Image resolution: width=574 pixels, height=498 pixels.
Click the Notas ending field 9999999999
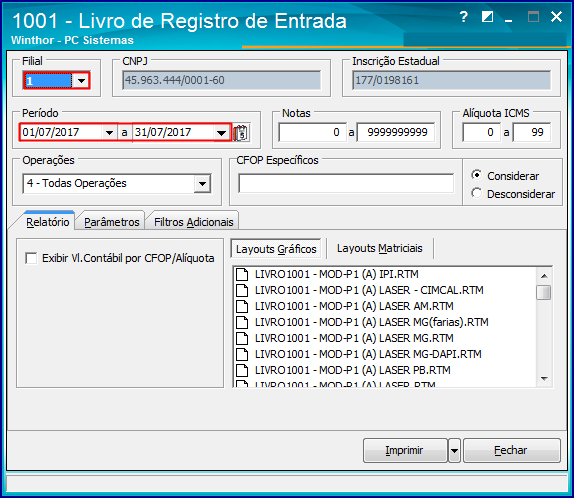pos(395,132)
